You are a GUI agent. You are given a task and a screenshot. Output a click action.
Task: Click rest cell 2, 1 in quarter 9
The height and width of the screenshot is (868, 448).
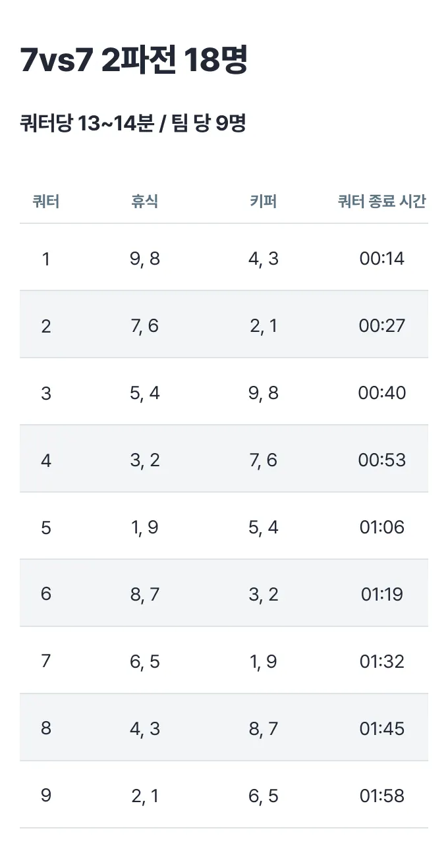pos(145,796)
